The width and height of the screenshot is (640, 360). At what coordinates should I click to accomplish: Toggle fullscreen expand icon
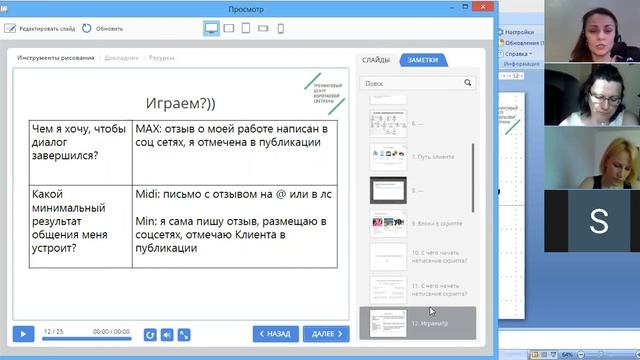[184, 335]
